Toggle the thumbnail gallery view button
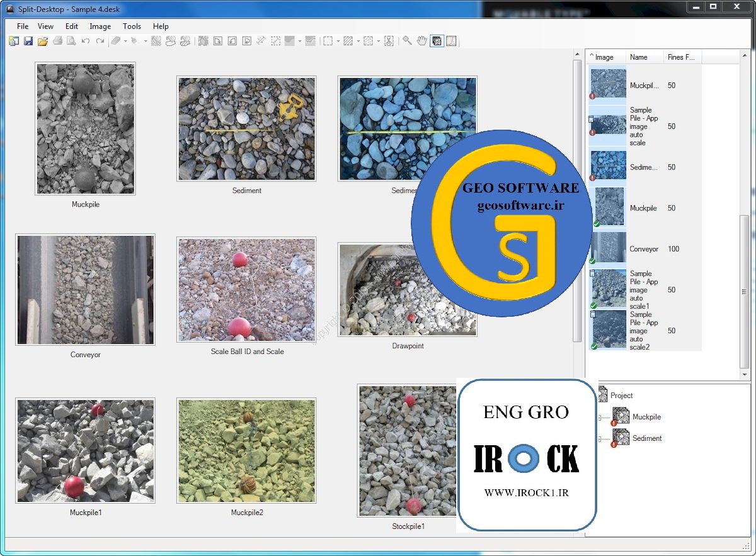This screenshot has height=556, width=756. point(437,41)
